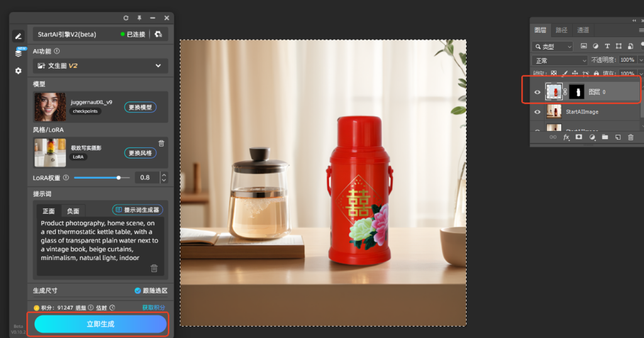Click the 更换风格 button
This screenshot has height=338, width=644.
click(140, 153)
